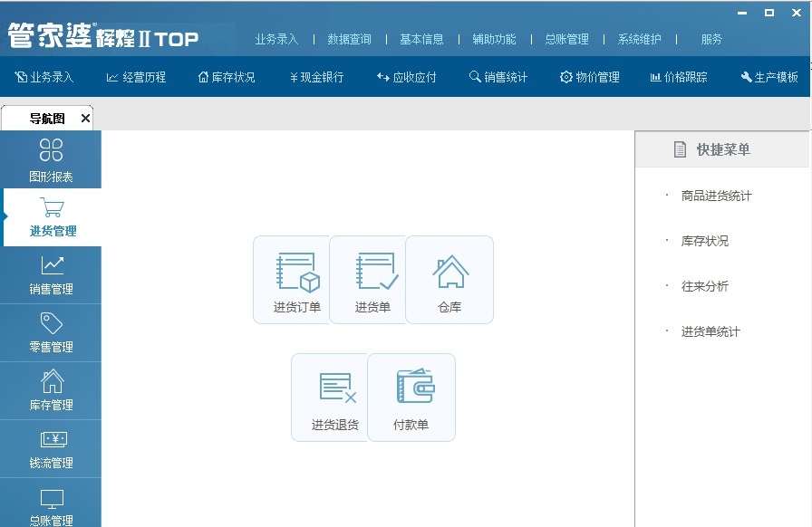Open the 仓库 (warehouse) icon

(449, 279)
